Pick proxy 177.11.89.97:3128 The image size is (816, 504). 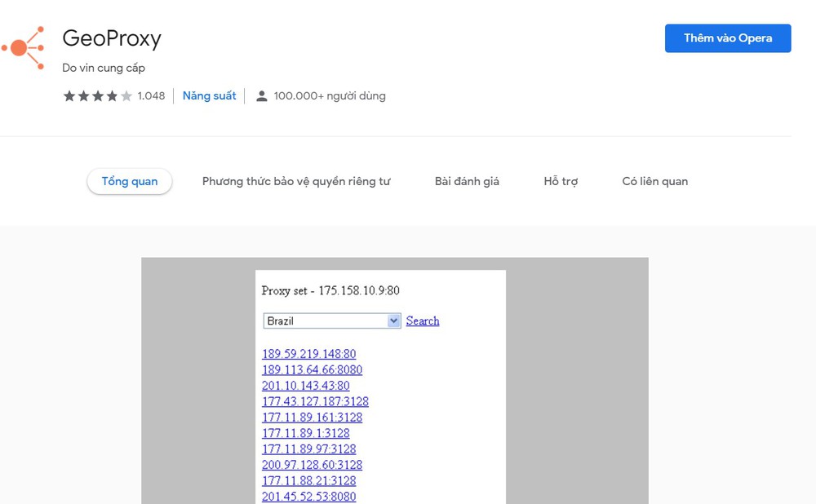(309, 449)
